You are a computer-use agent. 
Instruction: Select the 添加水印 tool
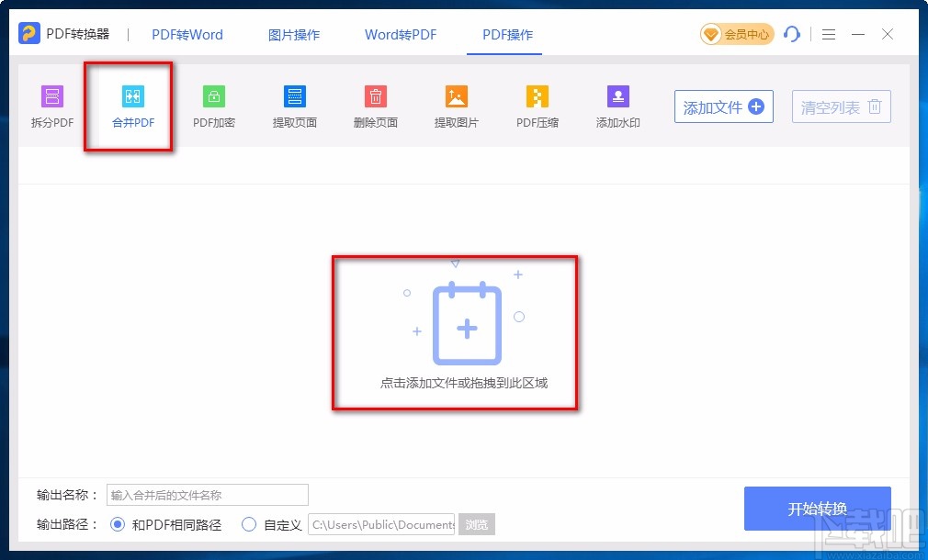pos(617,106)
